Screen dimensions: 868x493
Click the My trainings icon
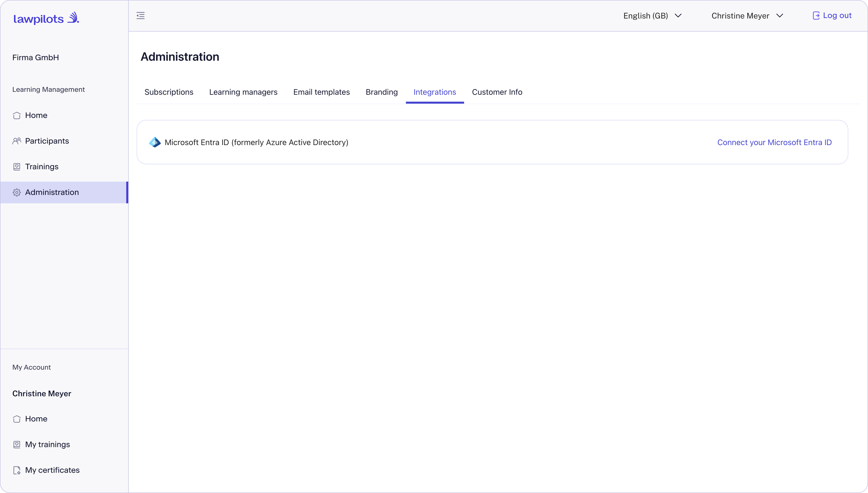[x=17, y=445]
